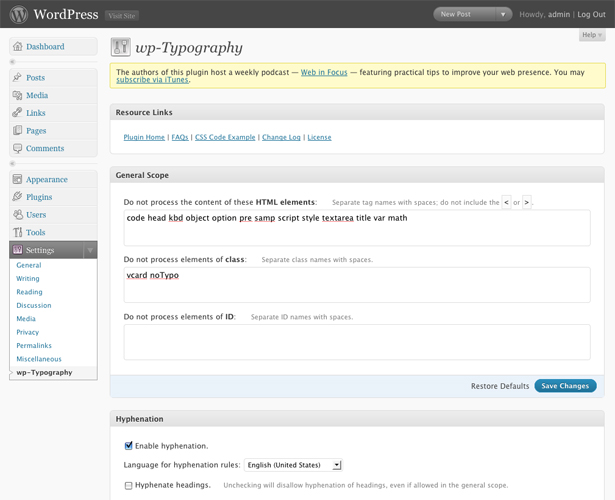Image resolution: width=615 pixels, height=500 pixels.
Task: Open the New Post dropdown arrow
Action: coord(503,15)
